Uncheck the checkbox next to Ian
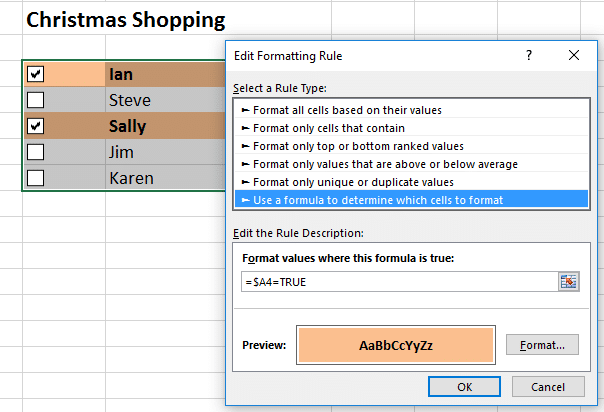Screen dimensions: 604x412 click(36, 74)
